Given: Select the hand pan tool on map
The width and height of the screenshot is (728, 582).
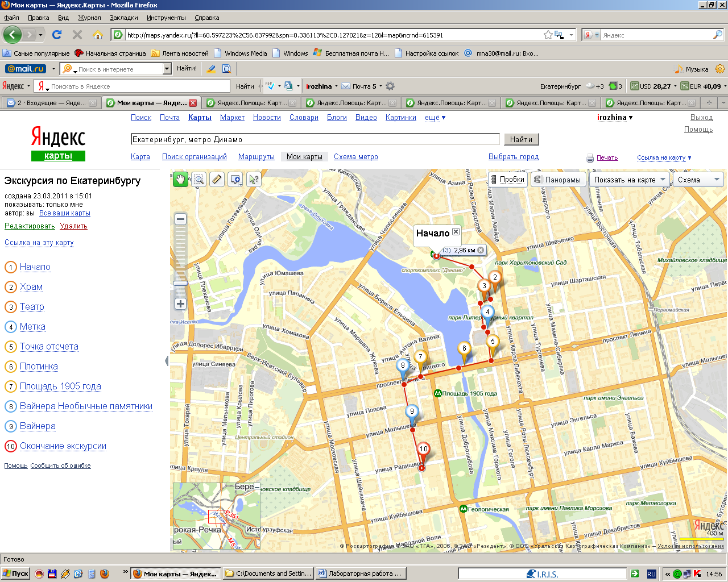Looking at the screenshot, I should (180, 180).
